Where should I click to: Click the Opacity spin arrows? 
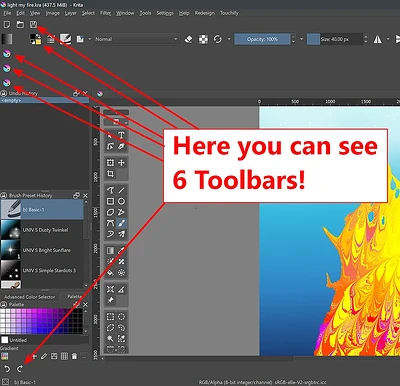[x=293, y=39]
